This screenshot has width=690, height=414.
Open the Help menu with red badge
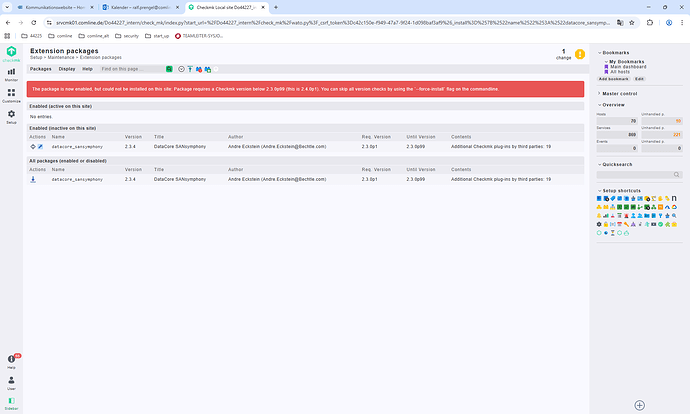[11, 361]
